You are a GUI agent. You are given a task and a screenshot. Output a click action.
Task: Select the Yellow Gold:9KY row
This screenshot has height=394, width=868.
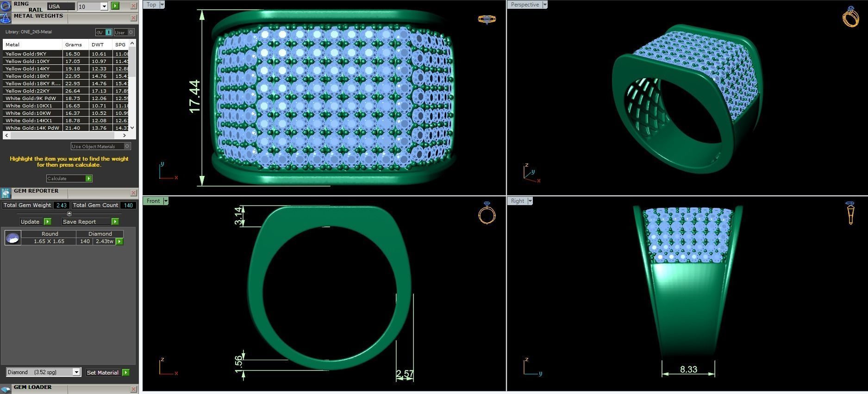(x=66, y=54)
